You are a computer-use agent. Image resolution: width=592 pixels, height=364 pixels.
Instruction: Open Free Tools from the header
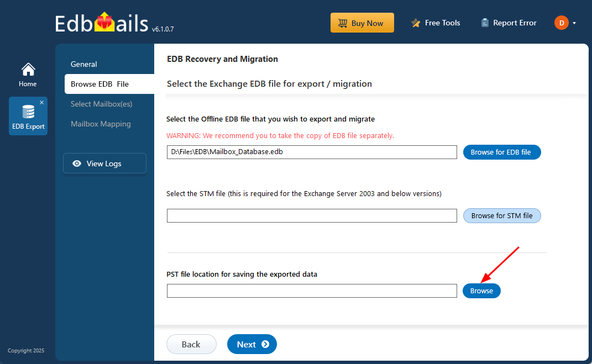tap(436, 23)
